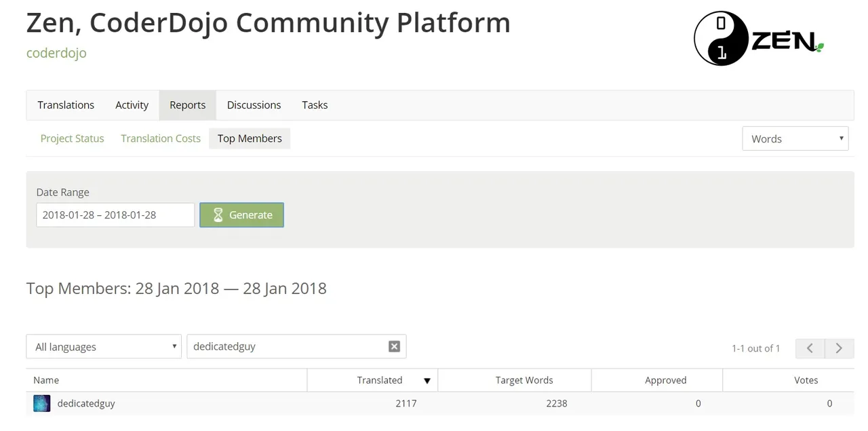Select the Top Members report
The width and height of the screenshot is (868, 431).
pos(250,138)
